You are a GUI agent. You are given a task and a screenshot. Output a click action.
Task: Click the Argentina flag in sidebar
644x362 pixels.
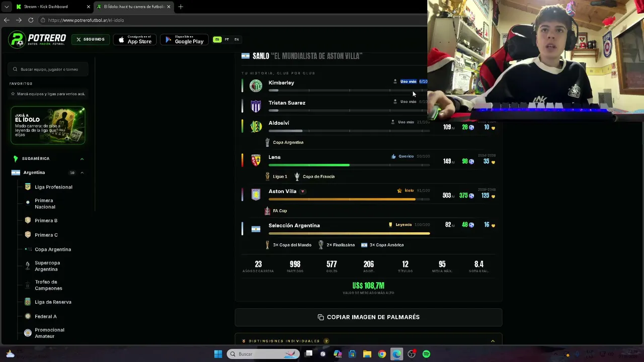click(16, 172)
